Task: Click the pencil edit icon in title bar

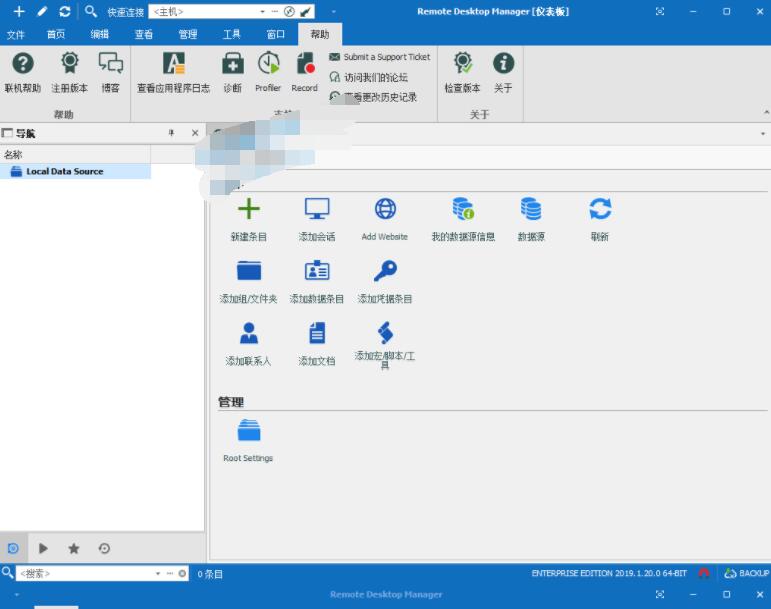Action: pyautogui.click(x=42, y=11)
